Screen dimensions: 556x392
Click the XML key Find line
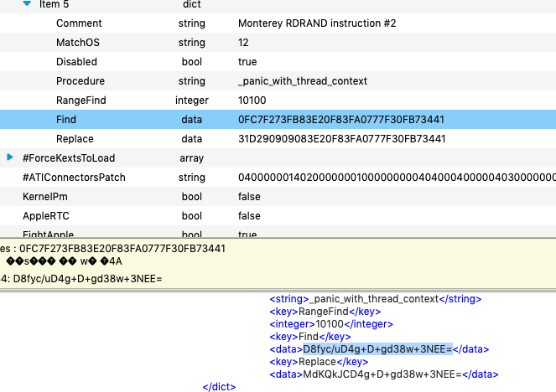tap(310, 337)
